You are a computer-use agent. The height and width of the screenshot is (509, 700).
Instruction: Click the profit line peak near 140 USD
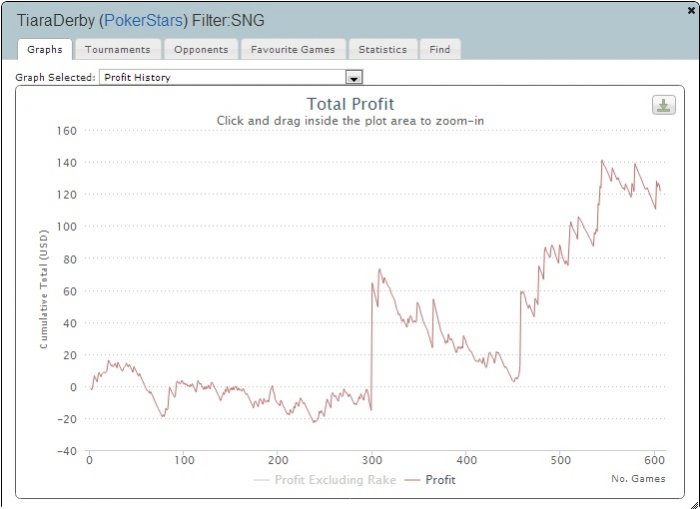[x=602, y=161]
